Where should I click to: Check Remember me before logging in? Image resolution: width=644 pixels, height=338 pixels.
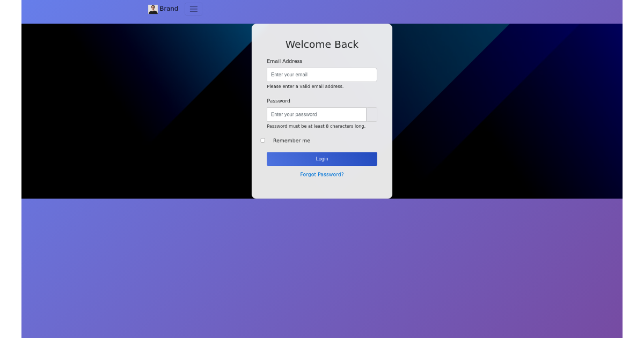[262, 140]
